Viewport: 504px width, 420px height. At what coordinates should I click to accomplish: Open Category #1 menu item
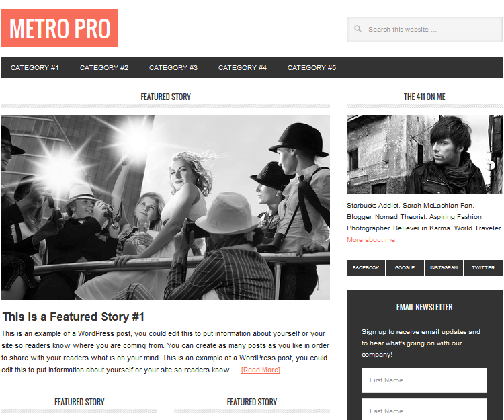pyautogui.click(x=35, y=67)
